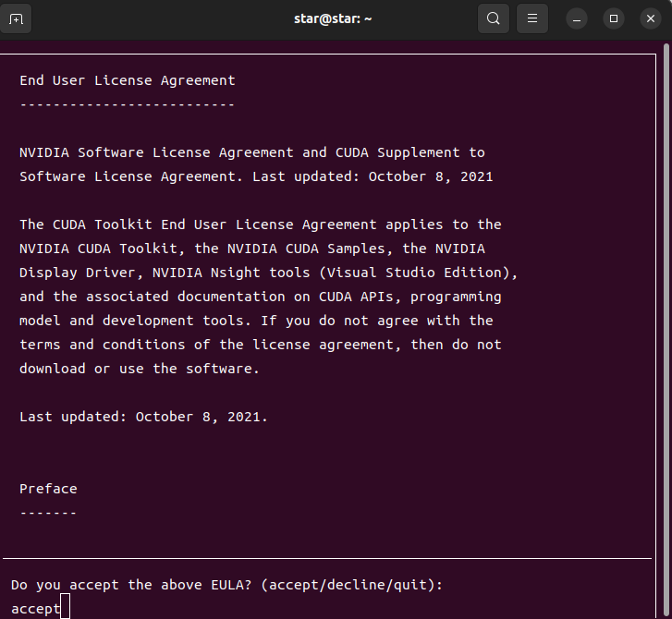This screenshot has width=672, height=619.
Task: Click the 'Last updated: October 8, 2021.' line
Action: [x=143, y=417]
